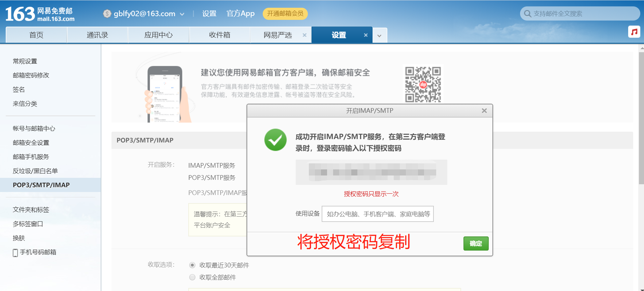
Task: Open 邮箱手机服务
Action: pyautogui.click(x=31, y=157)
